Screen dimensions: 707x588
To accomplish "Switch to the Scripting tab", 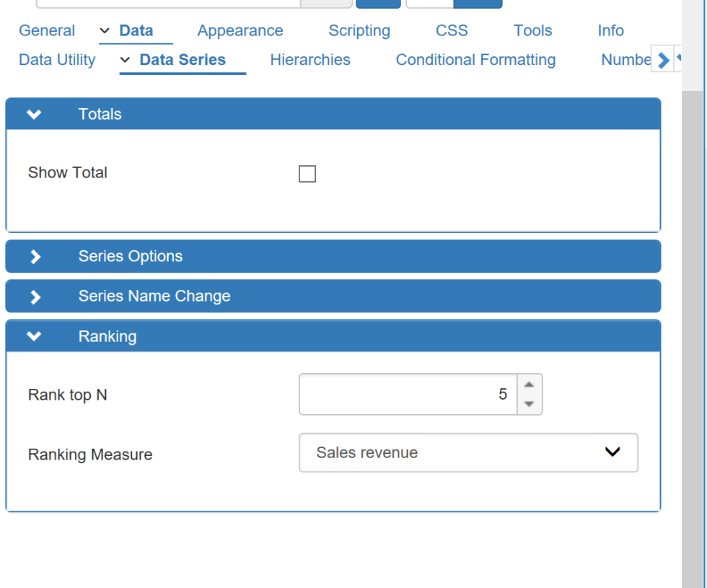I will [359, 30].
